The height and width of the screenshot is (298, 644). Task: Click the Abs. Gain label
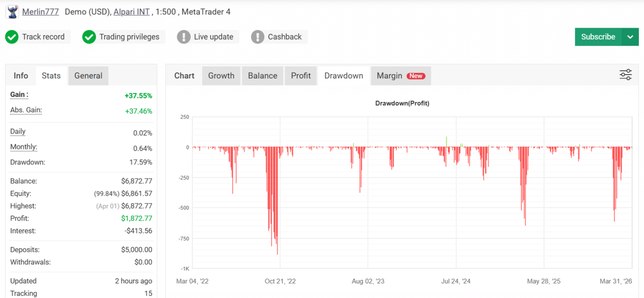(x=26, y=110)
